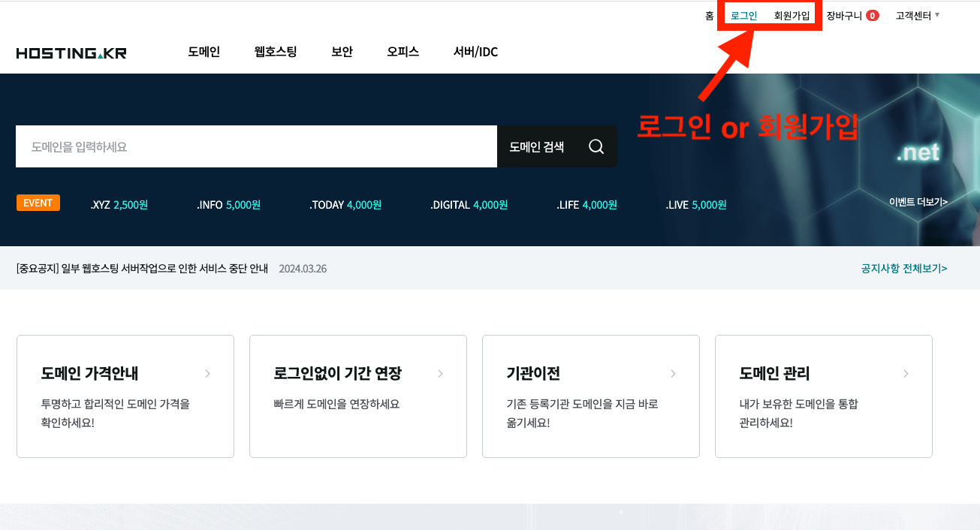Screen dimensions: 980x530
Task: Click the 도메인 검색 search button
Action: tap(536, 146)
